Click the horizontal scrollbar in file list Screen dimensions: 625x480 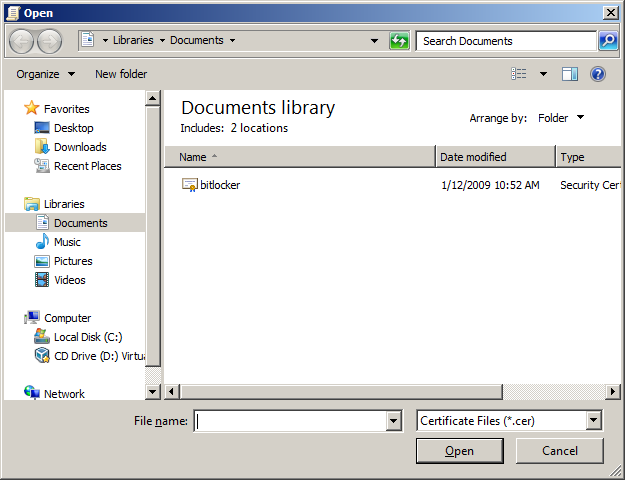390,391
